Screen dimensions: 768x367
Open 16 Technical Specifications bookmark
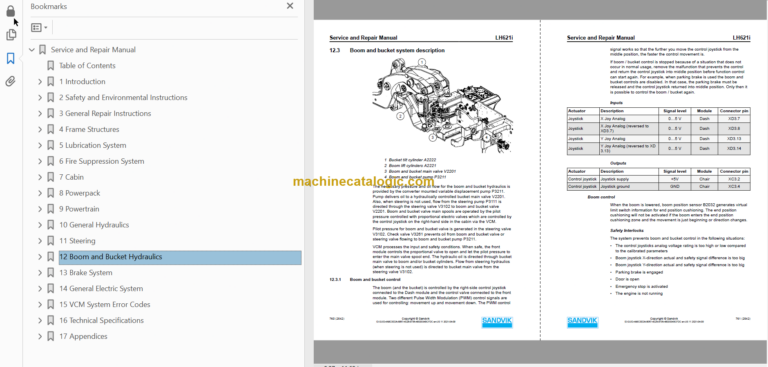point(101,320)
